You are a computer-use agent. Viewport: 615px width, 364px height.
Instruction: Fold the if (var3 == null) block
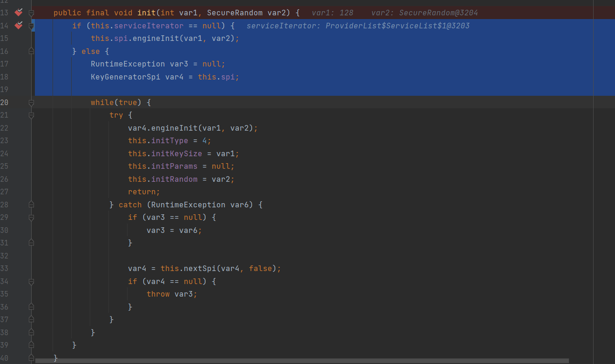tap(31, 217)
